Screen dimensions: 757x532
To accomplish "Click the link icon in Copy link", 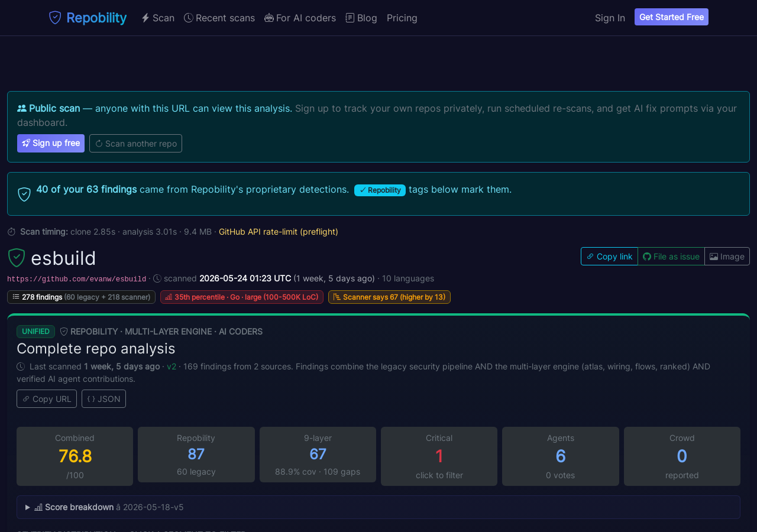I will pos(590,257).
